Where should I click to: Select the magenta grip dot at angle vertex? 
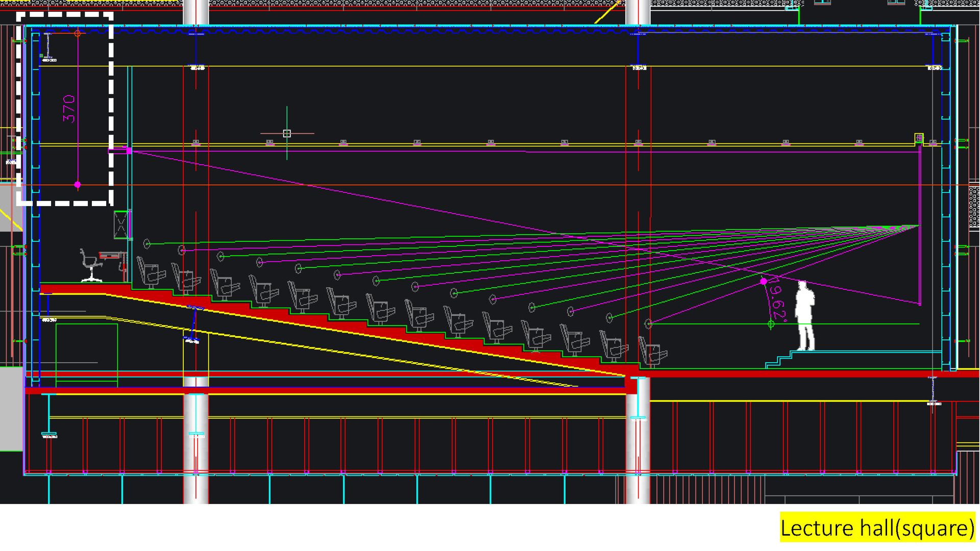[764, 281]
